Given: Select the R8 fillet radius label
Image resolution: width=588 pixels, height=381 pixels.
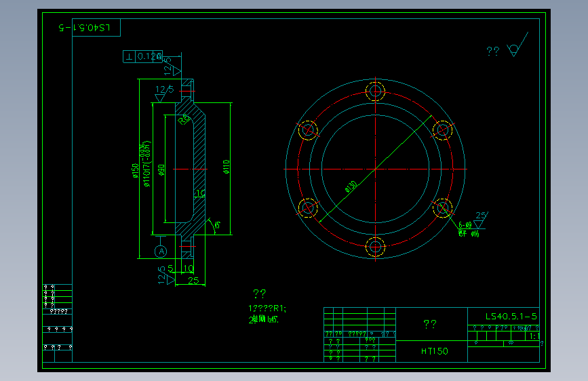Looking at the screenshot, I should [x=184, y=119].
